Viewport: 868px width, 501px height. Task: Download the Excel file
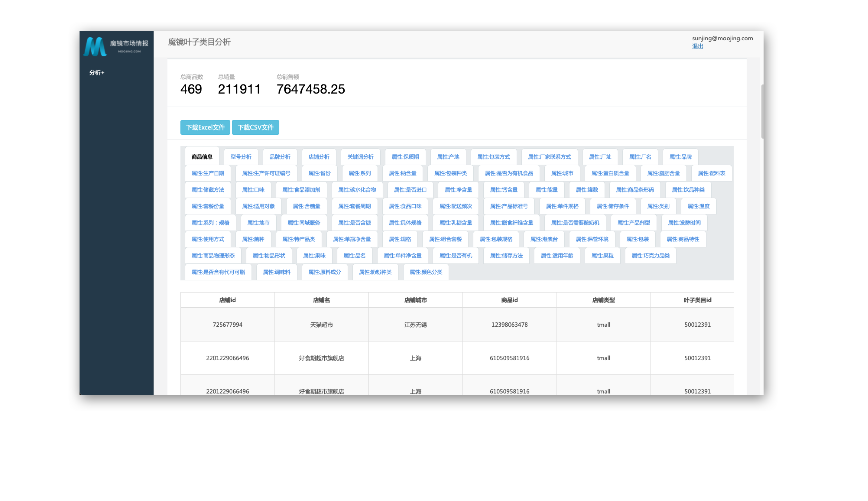coord(205,127)
